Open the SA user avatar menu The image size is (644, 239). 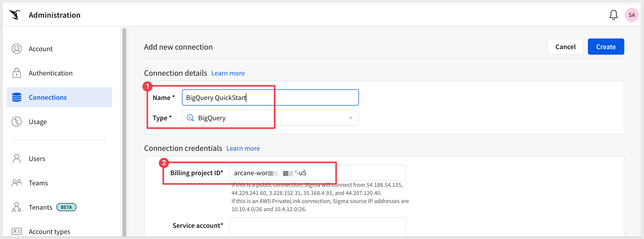coord(632,15)
